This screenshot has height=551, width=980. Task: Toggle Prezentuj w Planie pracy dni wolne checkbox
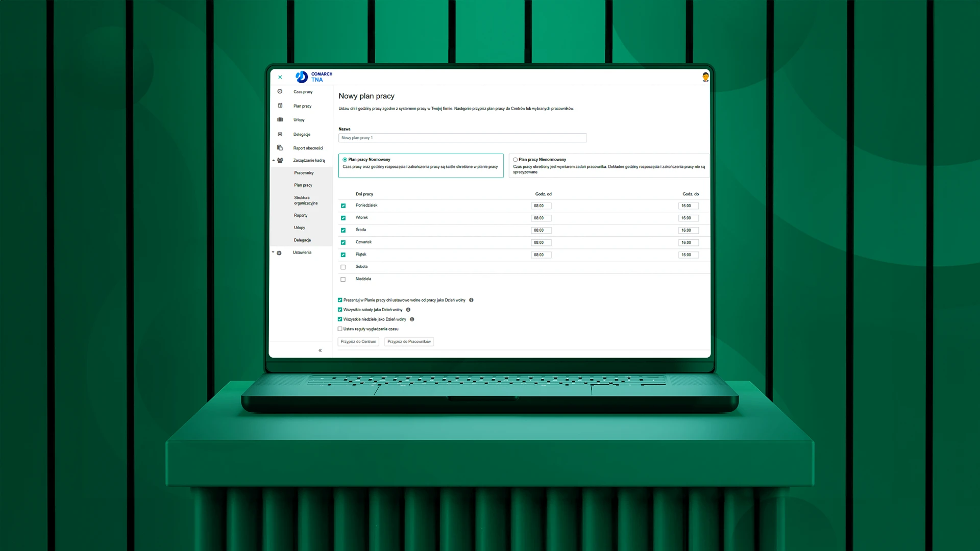pos(340,300)
